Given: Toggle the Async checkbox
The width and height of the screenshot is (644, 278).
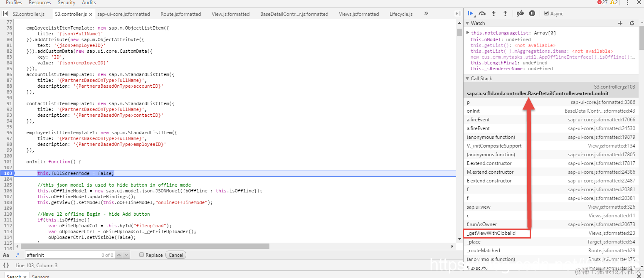Looking at the screenshot, I should tap(546, 13).
